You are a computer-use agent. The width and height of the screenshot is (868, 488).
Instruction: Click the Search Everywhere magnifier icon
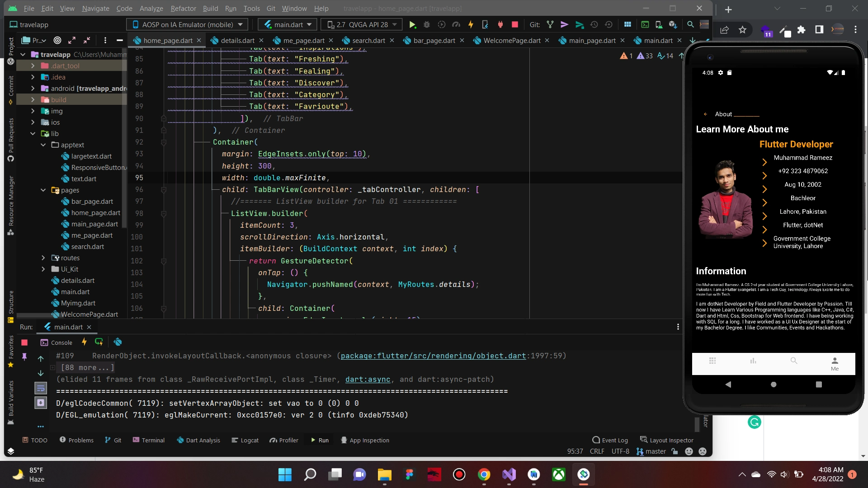(690, 25)
